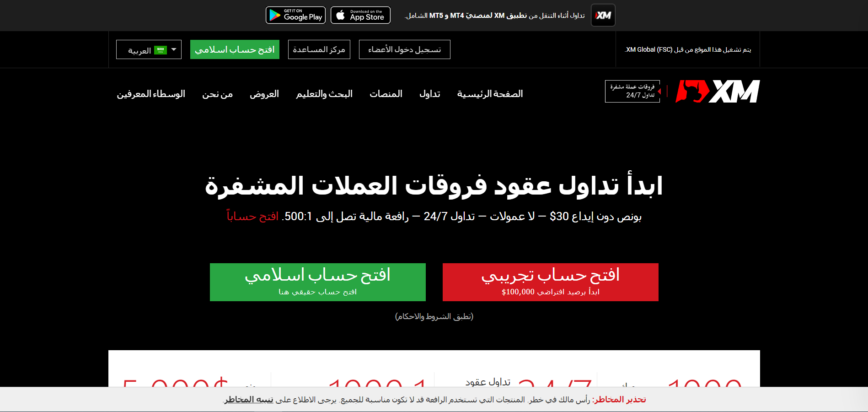Open مركز المساعدة help center
Screen dimensions: 868x412
[x=319, y=49]
